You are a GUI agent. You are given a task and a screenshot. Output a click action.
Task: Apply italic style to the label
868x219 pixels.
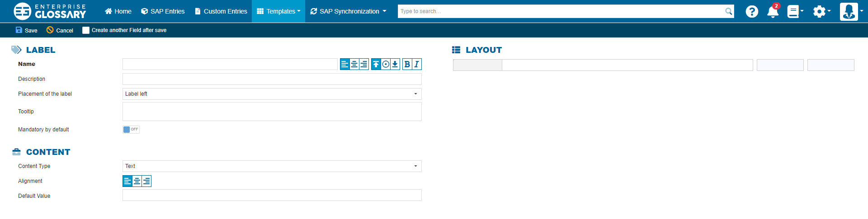417,64
